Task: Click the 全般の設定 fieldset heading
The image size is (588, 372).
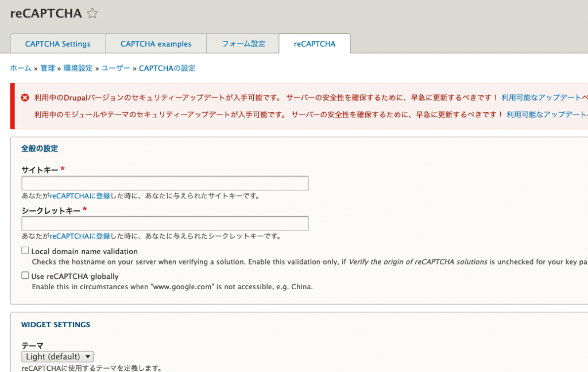Action: 40,149
